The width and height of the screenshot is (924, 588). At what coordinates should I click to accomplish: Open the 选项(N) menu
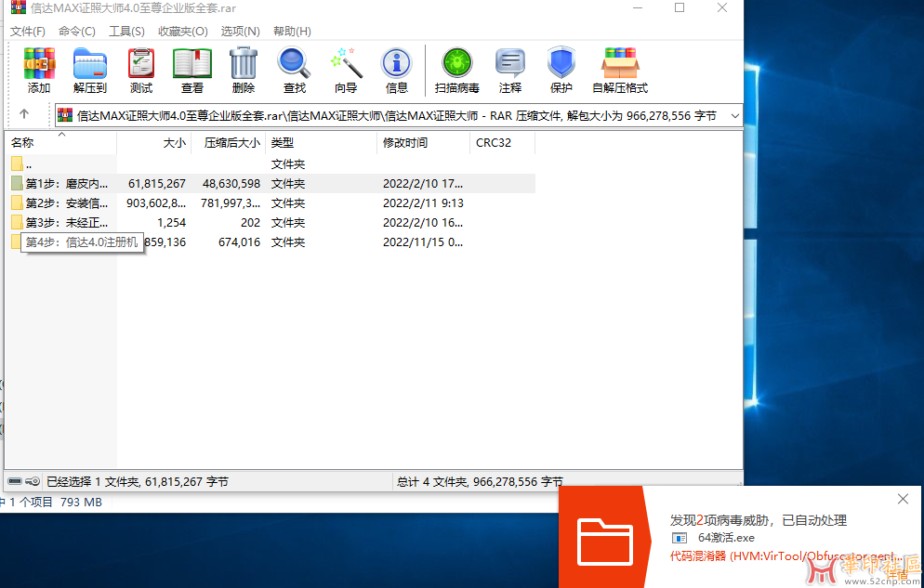[x=241, y=32]
